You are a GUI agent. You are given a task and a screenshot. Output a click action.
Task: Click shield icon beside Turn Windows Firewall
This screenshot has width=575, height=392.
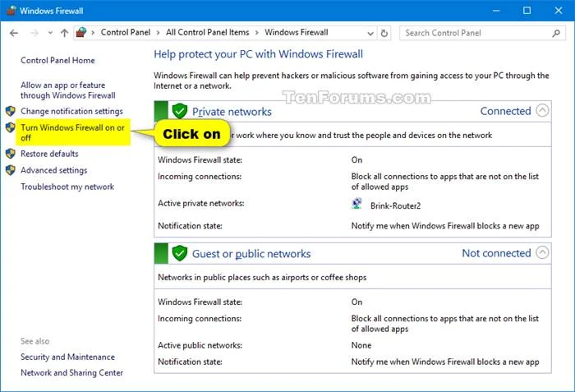pos(10,127)
